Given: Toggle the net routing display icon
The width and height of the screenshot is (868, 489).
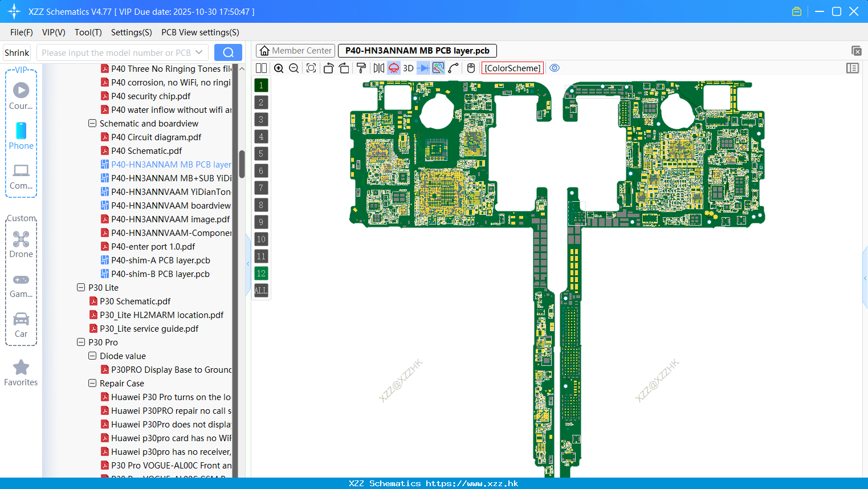Looking at the screenshot, I should (x=438, y=68).
